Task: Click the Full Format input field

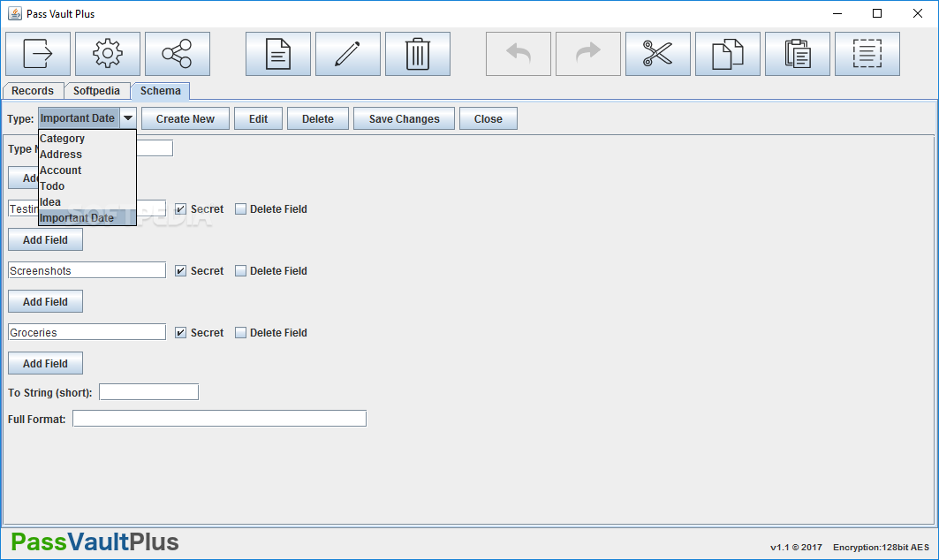Action: click(219, 419)
